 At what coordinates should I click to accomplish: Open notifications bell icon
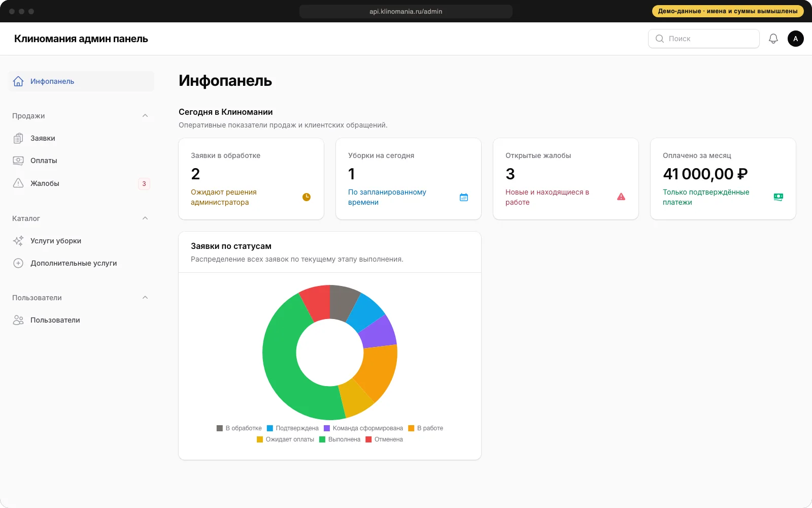click(x=773, y=39)
